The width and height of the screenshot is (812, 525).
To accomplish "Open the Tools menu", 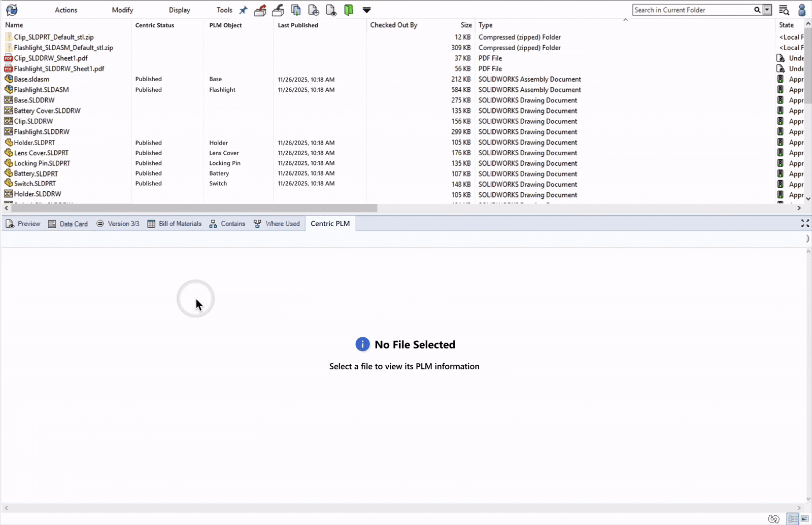I will tap(224, 10).
